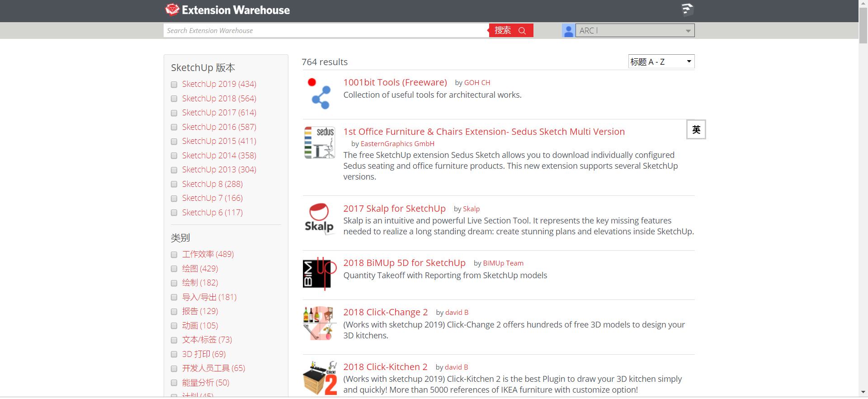Open the 2018 Click-Kitchen 2 title link
Screen dimensions: 868x399
tap(385, 367)
